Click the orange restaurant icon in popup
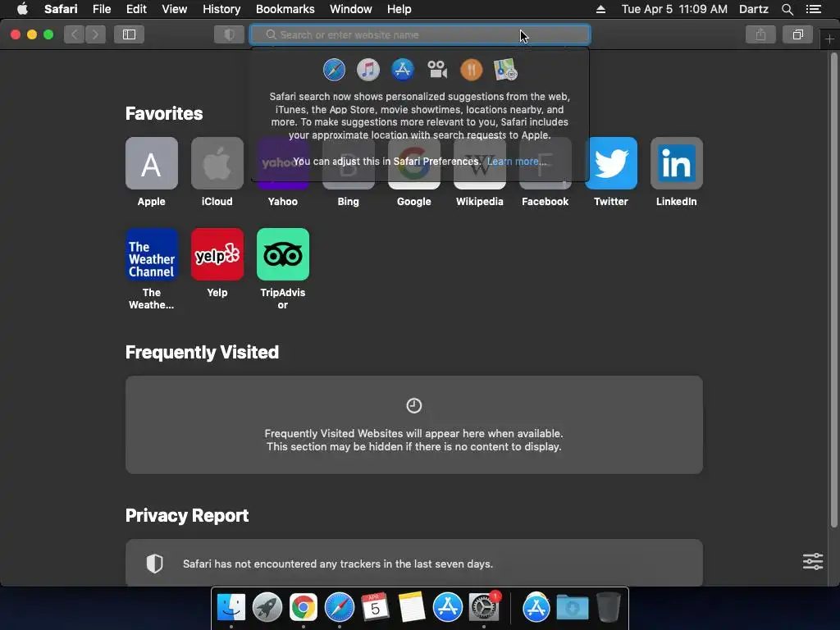This screenshot has width=840, height=630. pyautogui.click(x=472, y=70)
